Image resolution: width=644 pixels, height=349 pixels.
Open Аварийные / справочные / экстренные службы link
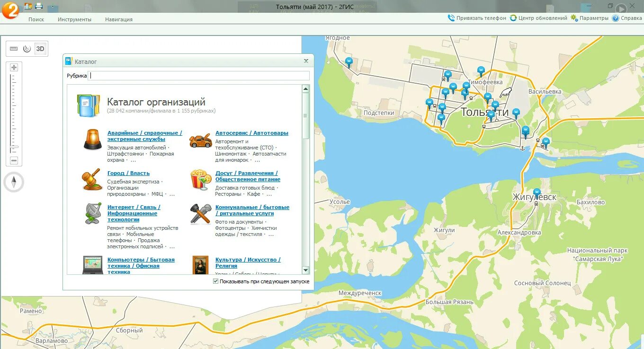(x=144, y=136)
